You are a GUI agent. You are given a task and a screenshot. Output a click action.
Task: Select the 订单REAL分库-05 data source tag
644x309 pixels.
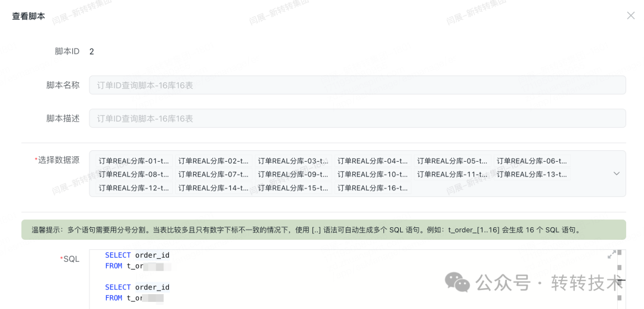tap(453, 160)
